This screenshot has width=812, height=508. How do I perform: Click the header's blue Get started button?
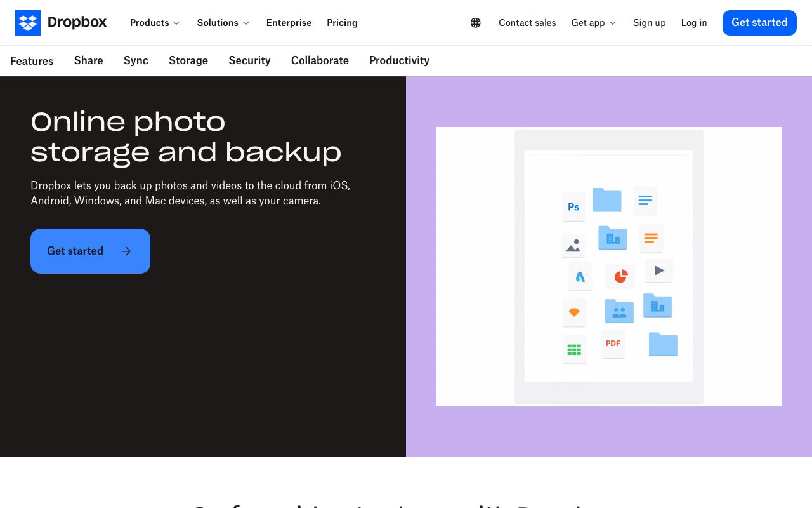click(759, 23)
